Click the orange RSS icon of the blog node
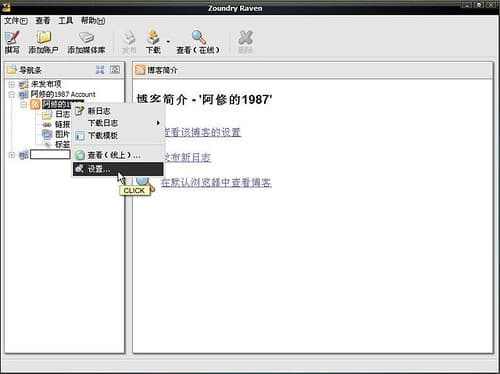This screenshot has width=500, height=374. pyautogui.click(x=35, y=104)
